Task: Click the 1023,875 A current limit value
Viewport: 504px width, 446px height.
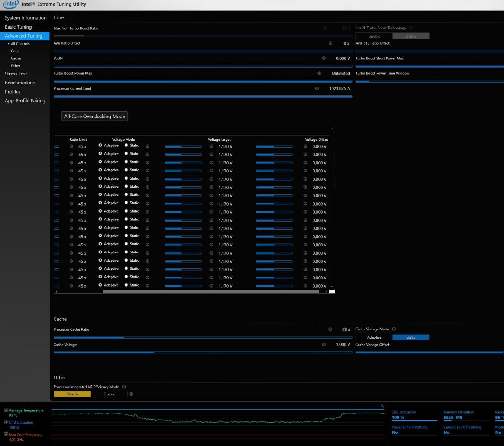Action: 339,88
